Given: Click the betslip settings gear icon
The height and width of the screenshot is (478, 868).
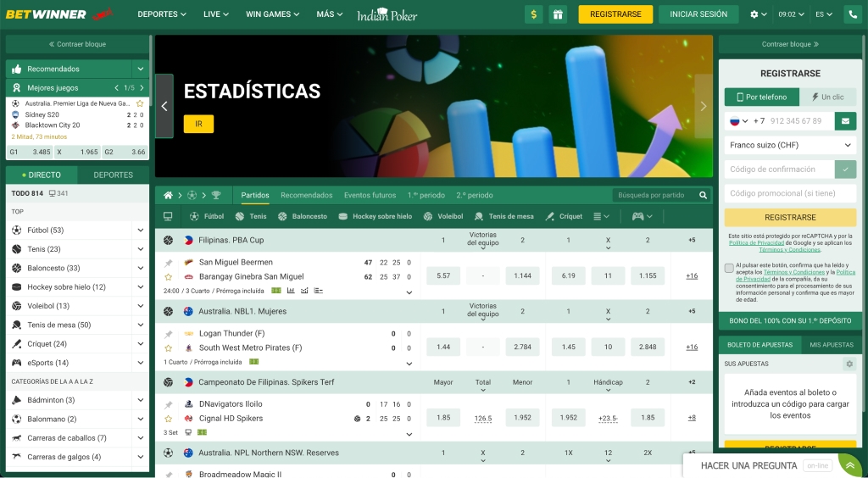Looking at the screenshot, I should [x=849, y=364].
